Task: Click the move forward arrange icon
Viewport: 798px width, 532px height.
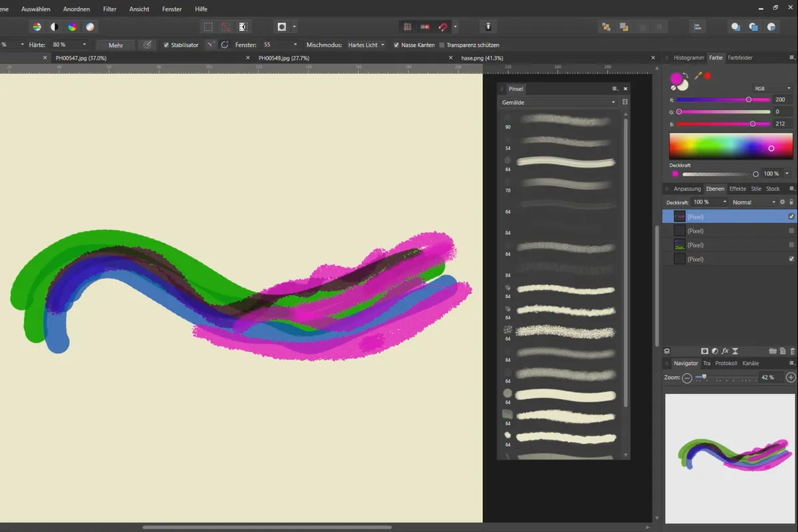Action: 624,27
